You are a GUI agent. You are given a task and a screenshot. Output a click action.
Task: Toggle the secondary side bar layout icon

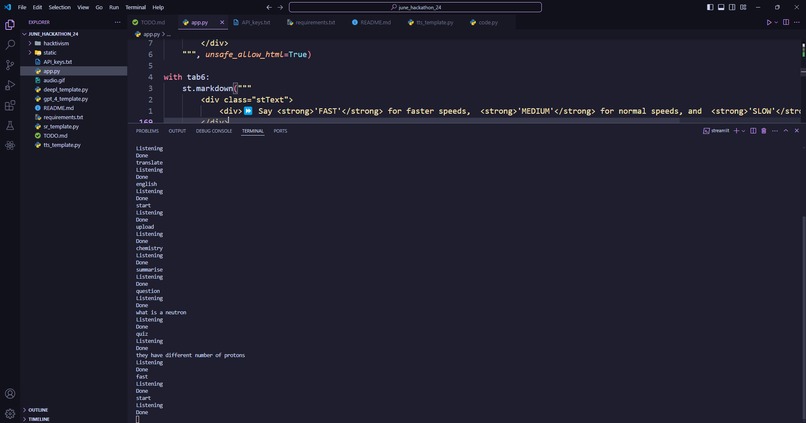pos(732,7)
